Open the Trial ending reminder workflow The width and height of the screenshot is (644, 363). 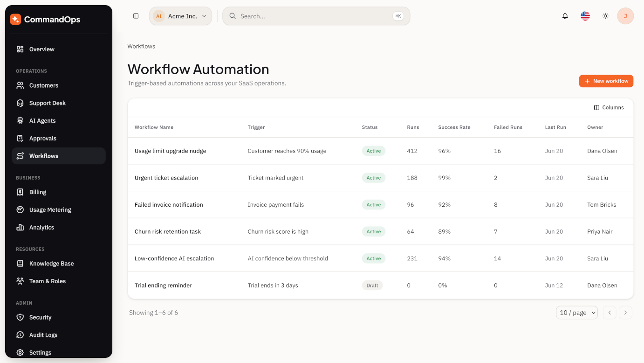pos(163,286)
